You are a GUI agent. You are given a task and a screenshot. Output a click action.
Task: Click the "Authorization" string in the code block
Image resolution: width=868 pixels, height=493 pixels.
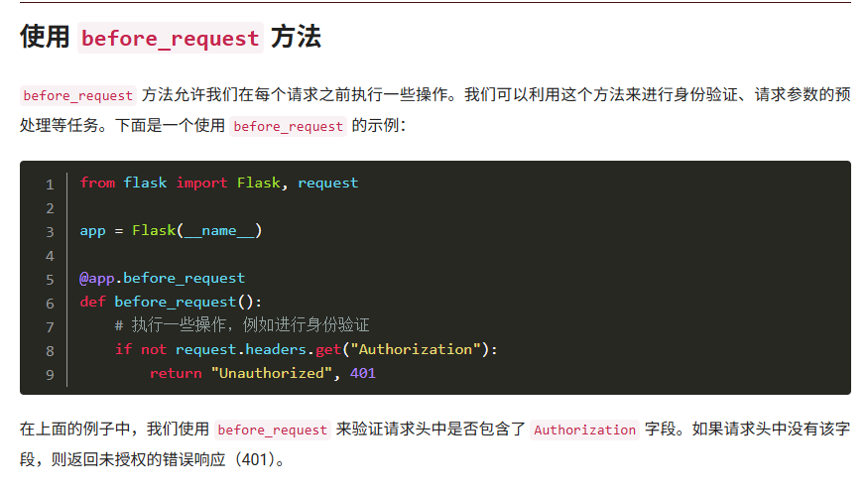(x=419, y=349)
